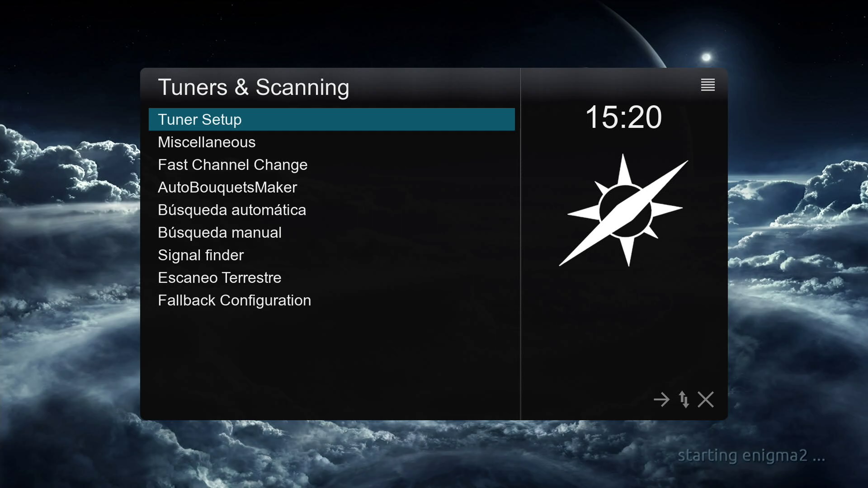Open Búsqueda manual option

[331, 232]
